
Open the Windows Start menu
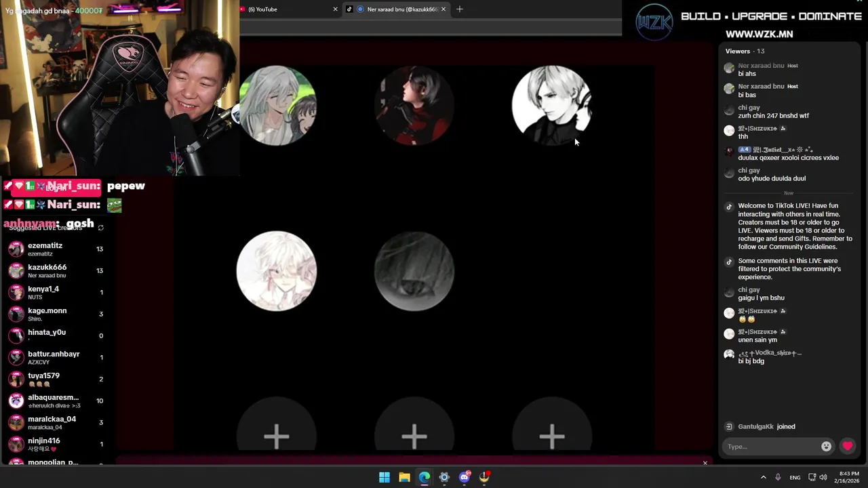pos(384,477)
